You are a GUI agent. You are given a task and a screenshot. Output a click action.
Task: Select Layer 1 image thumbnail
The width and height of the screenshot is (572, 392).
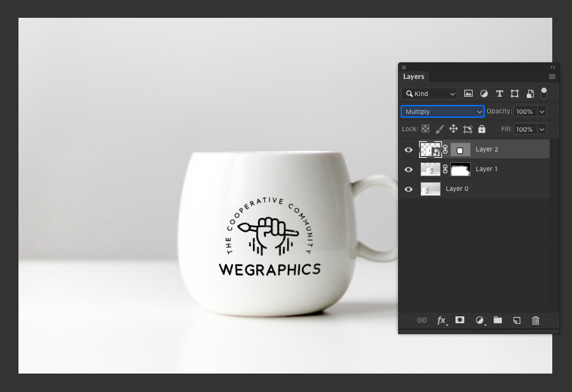tap(431, 169)
